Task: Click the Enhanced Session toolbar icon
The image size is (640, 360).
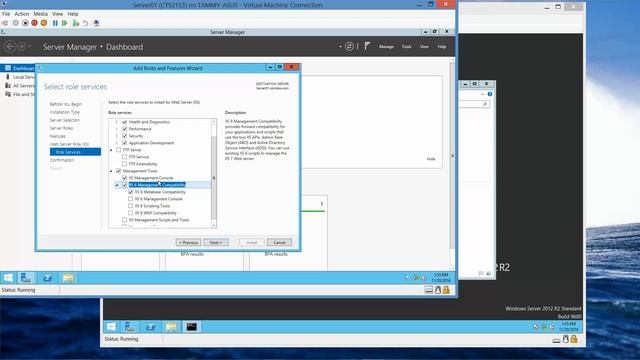Action: point(96,23)
